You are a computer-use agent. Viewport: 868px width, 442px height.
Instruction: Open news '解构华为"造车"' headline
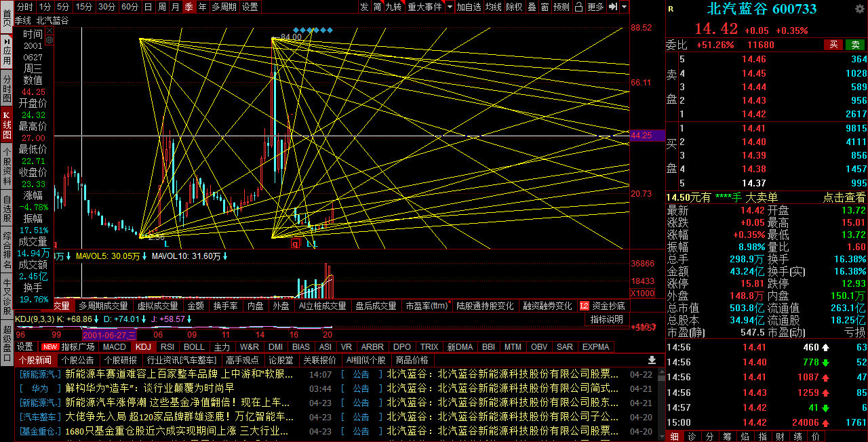coord(150,388)
